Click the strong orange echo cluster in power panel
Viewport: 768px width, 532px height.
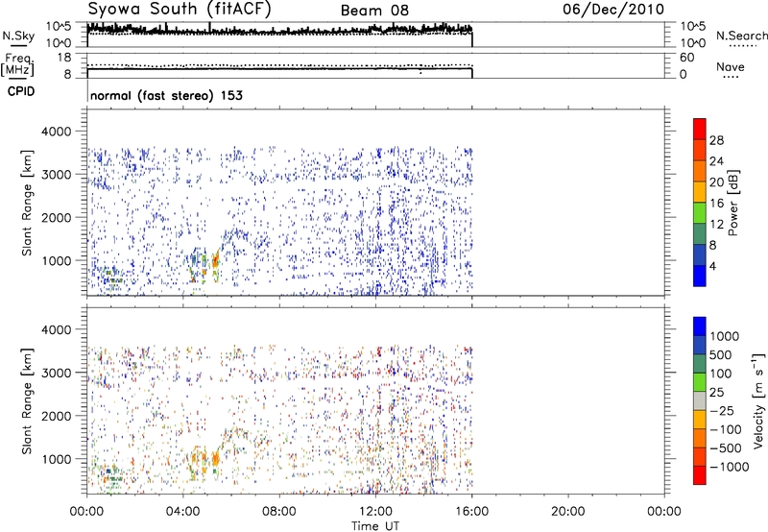click(214, 261)
